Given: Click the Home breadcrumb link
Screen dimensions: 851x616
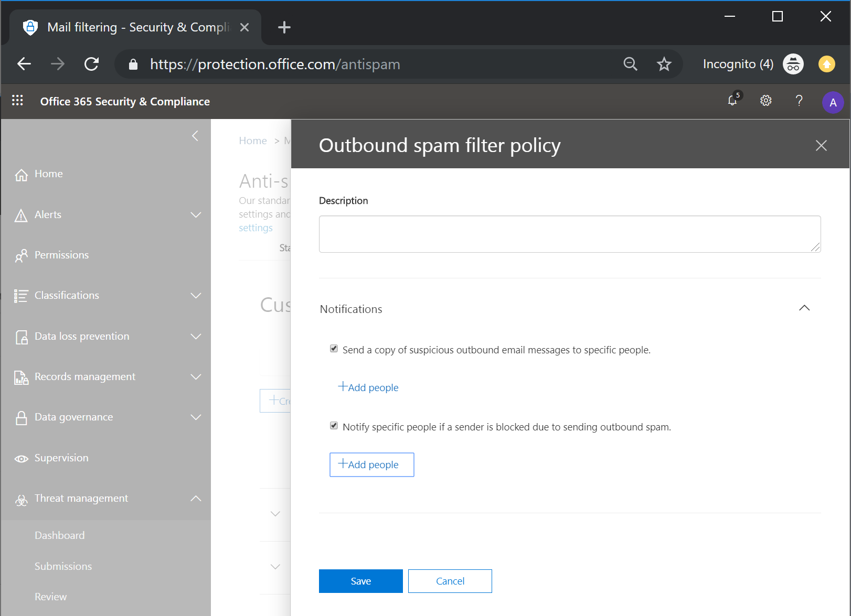Looking at the screenshot, I should [253, 141].
